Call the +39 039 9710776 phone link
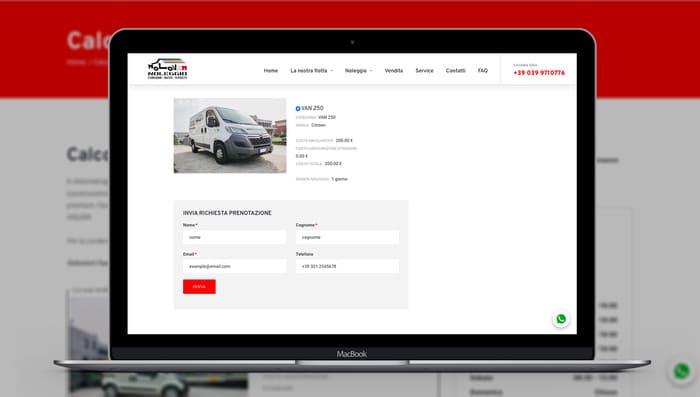Image resolution: width=700 pixels, height=397 pixels. click(x=539, y=73)
